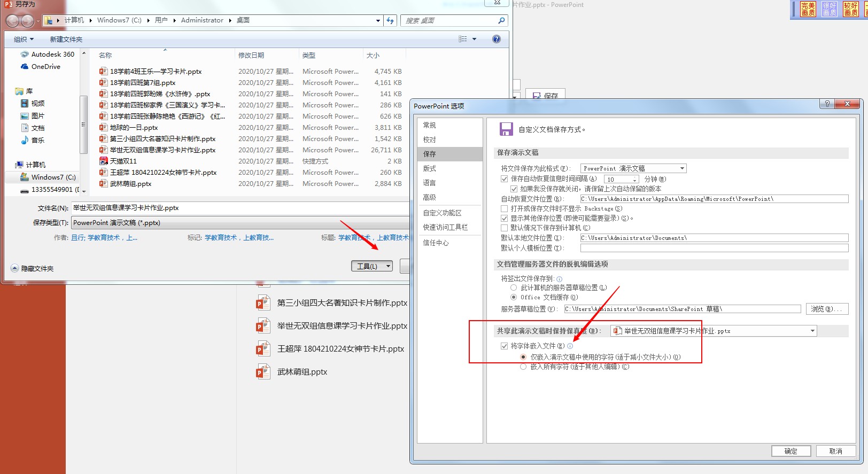
Task: Open the 语言 options category
Action: [x=449, y=183]
